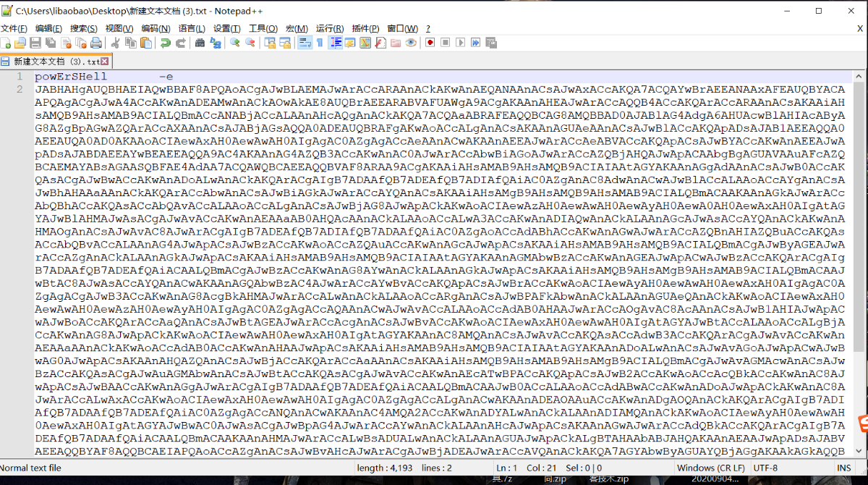
Task: Cut selection with the scissors icon
Action: click(115, 43)
